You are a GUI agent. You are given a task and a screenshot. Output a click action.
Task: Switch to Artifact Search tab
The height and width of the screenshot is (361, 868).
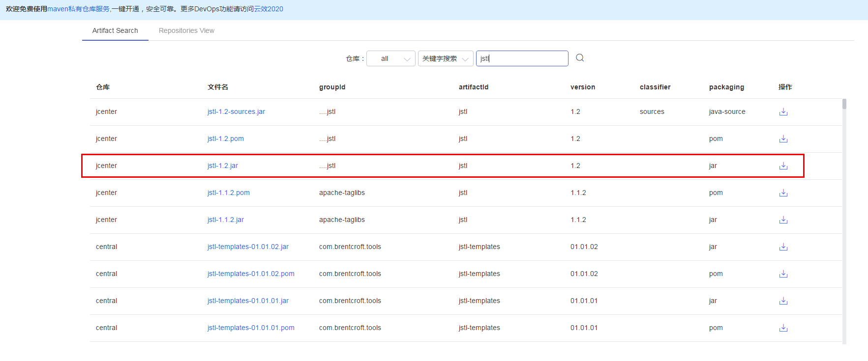point(115,30)
